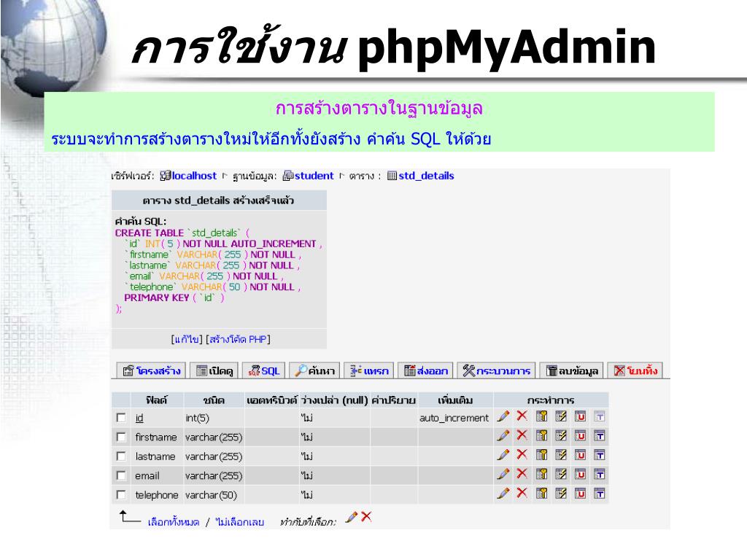This screenshot has width=747, height=560.
Task: Click the ฟิลด์ column header
Action: (156, 400)
